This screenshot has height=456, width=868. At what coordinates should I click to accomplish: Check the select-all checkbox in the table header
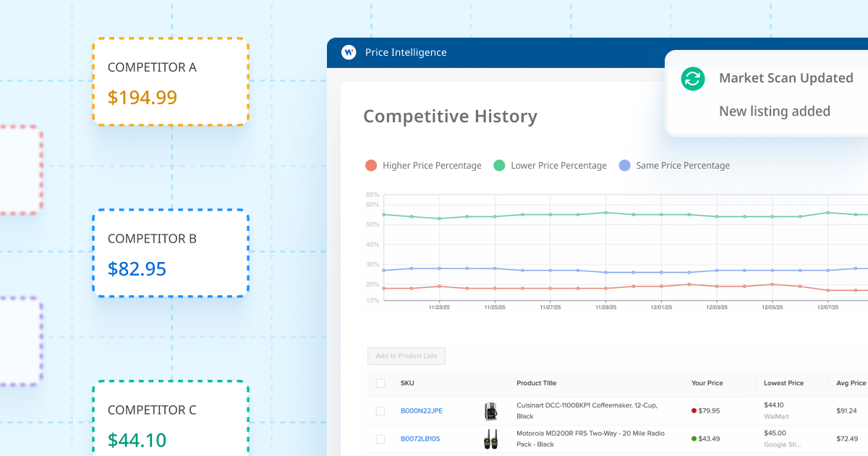click(x=380, y=382)
